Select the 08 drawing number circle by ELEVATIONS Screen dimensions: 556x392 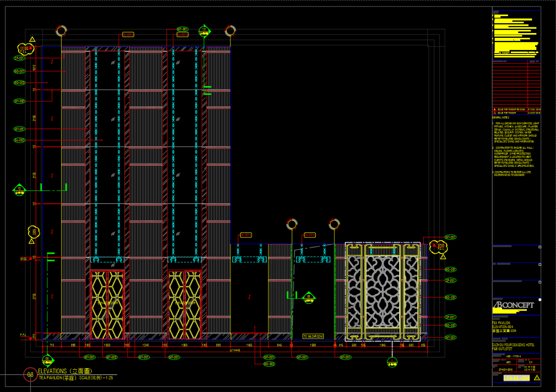[30, 374]
